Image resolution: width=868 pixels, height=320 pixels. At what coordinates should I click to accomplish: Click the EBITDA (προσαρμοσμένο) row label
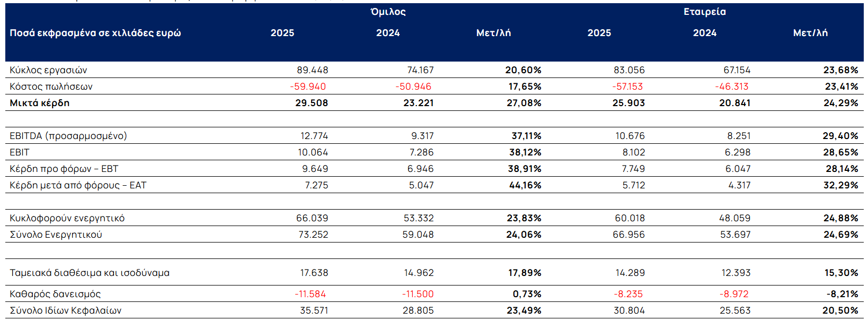[68, 136]
